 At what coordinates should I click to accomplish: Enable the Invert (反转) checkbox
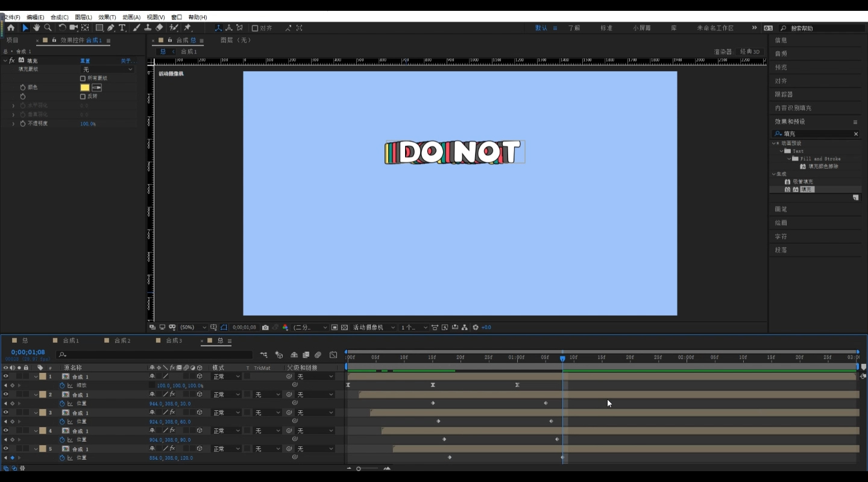pyautogui.click(x=83, y=96)
